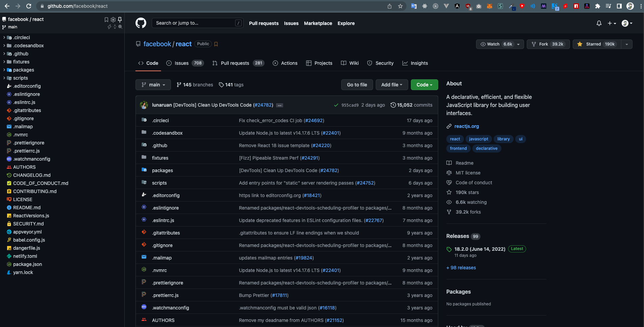The height and width of the screenshot is (327, 644).
Task: Open package.json in sidebar tree
Action: 28,264
